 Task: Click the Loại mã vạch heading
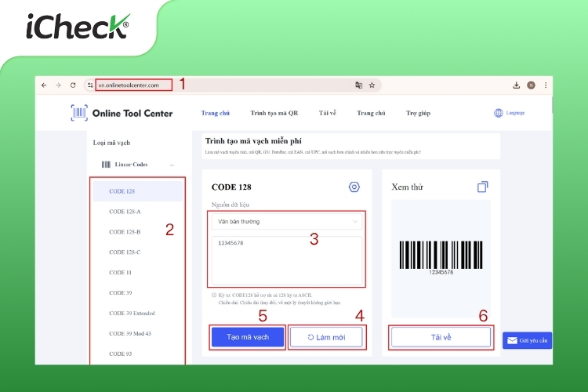(x=111, y=143)
